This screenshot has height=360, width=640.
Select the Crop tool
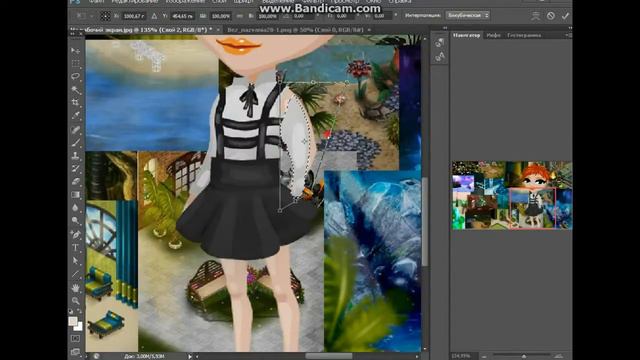[x=76, y=102]
